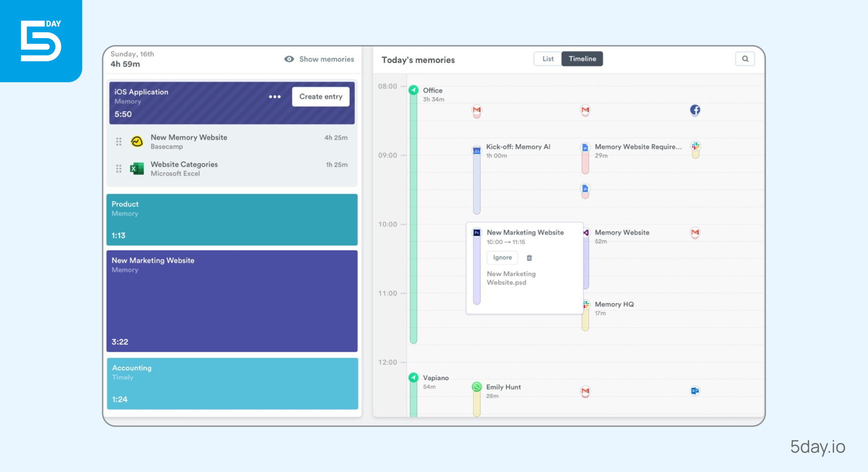The width and height of the screenshot is (868, 472).
Task: Click the Photoshop icon on New Marketing Website entry
Action: (477, 232)
